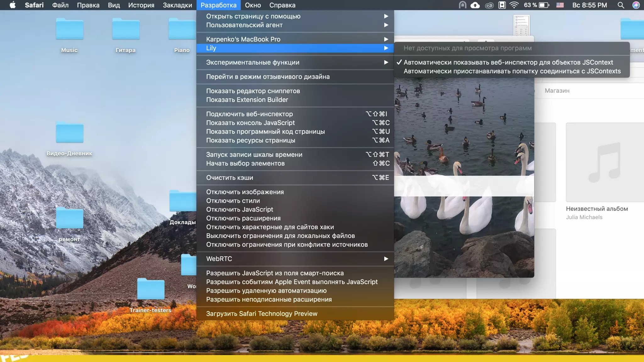Toggle Отключить изображения option

coord(295,192)
